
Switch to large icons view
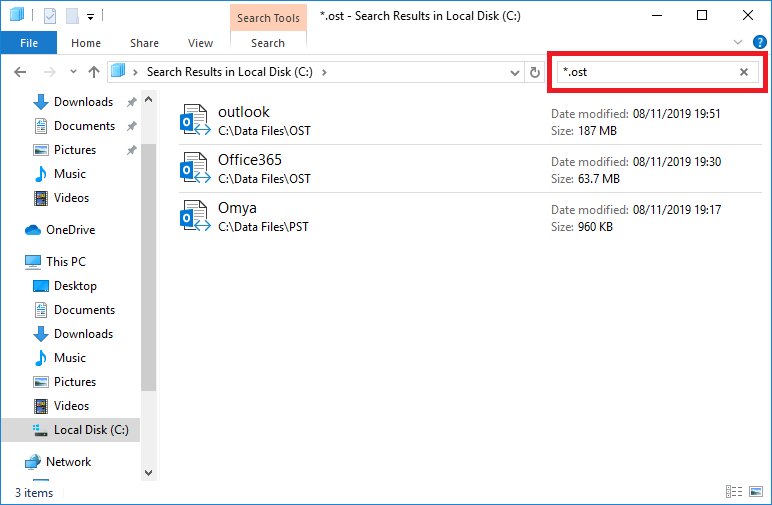(x=755, y=492)
